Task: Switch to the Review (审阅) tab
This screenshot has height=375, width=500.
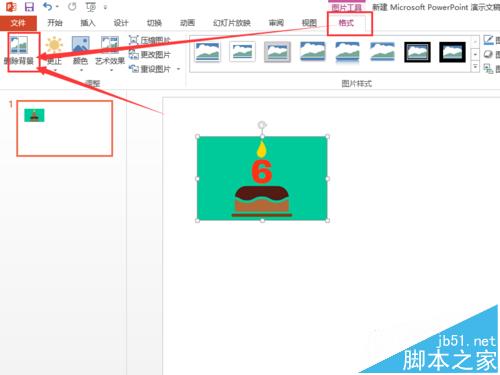Action: [x=276, y=23]
